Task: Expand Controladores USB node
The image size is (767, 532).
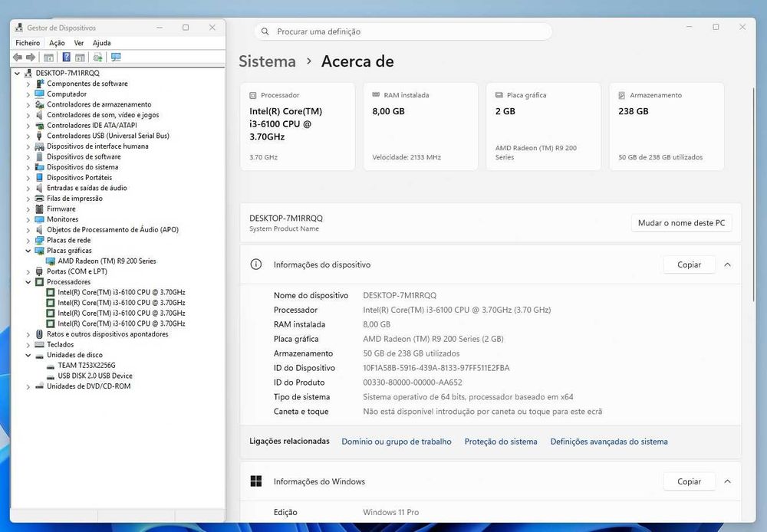Action: 28,136
